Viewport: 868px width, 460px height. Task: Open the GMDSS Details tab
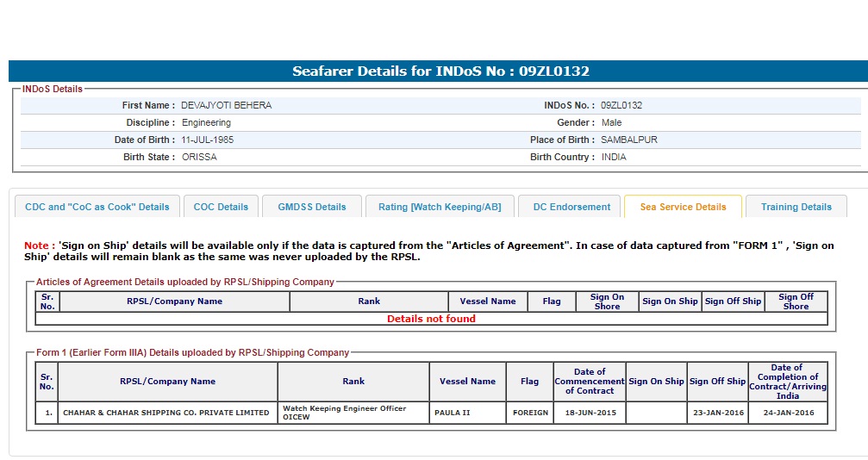[x=311, y=207]
